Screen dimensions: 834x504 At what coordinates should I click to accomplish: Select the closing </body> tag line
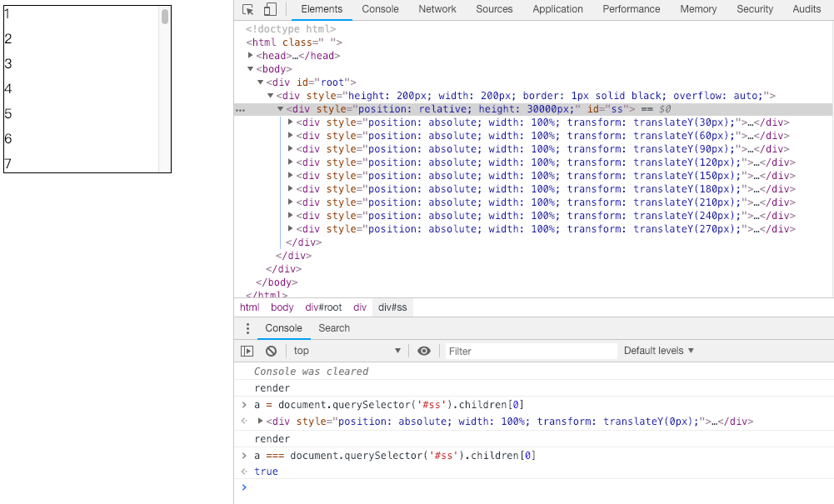pyautogui.click(x=277, y=282)
